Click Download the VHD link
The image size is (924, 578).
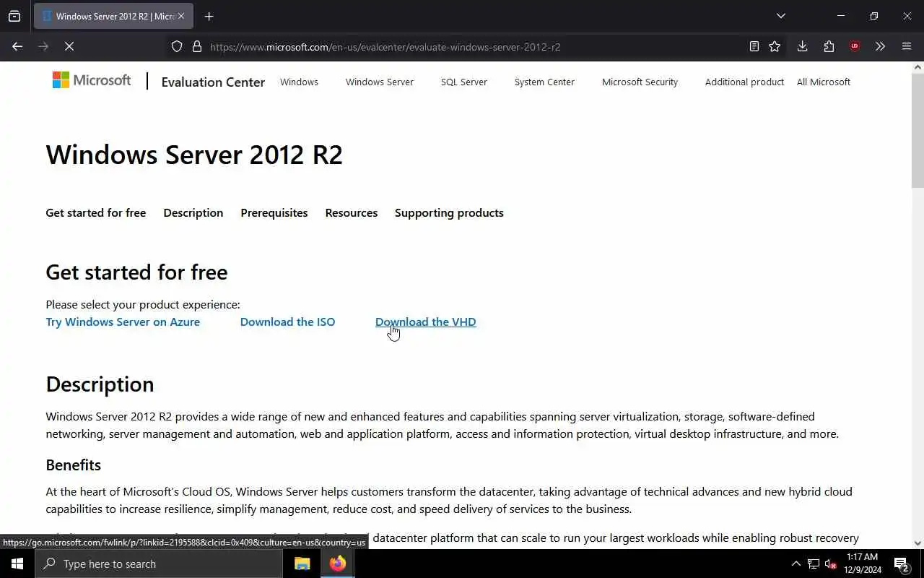pos(425,322)
